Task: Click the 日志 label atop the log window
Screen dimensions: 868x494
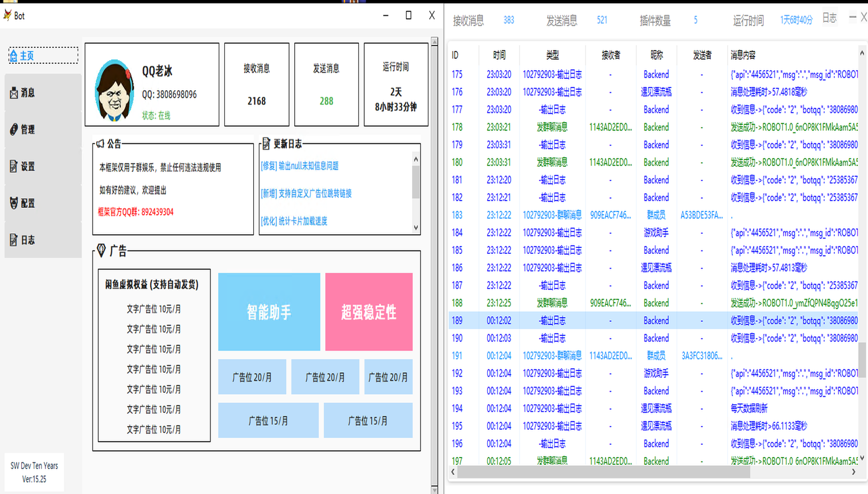Action: click(829, 18)
